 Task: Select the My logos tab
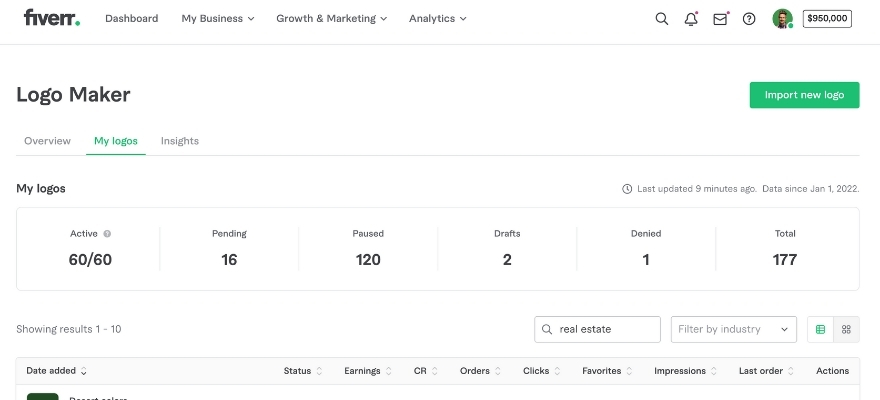coord(116,141)
